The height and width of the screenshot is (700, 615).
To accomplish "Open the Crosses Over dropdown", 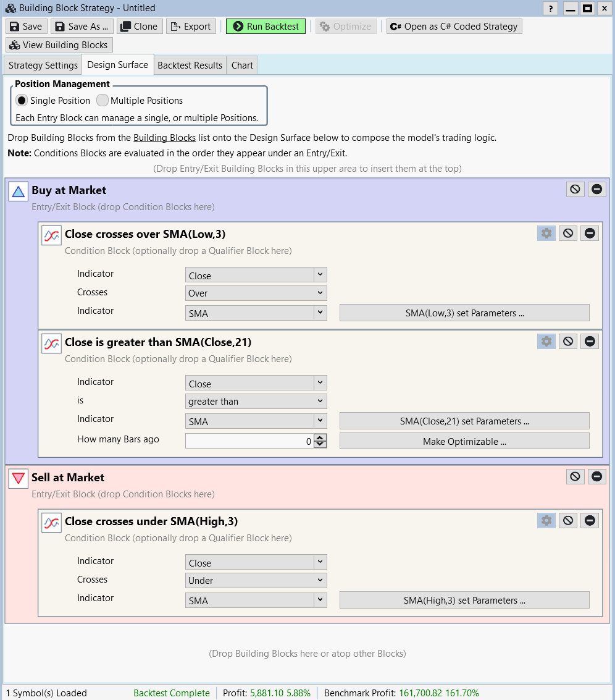I will tap(256, 293).
